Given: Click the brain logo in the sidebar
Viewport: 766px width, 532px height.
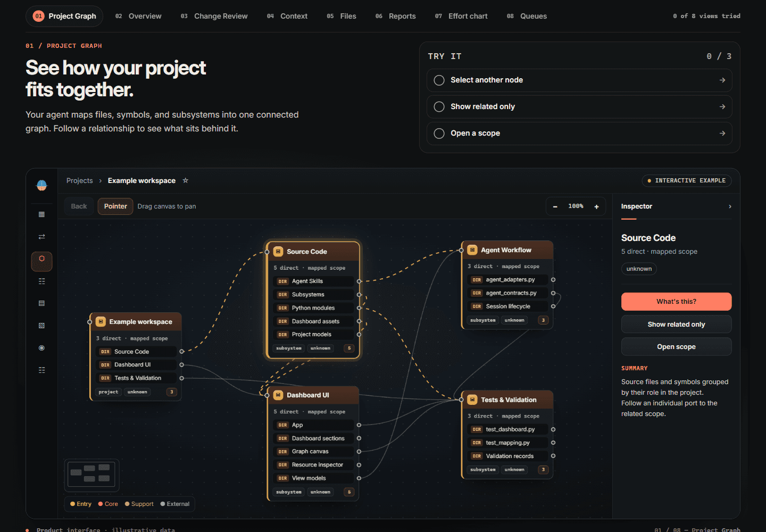Looking at the screenshot, I should tap(41, 185).
